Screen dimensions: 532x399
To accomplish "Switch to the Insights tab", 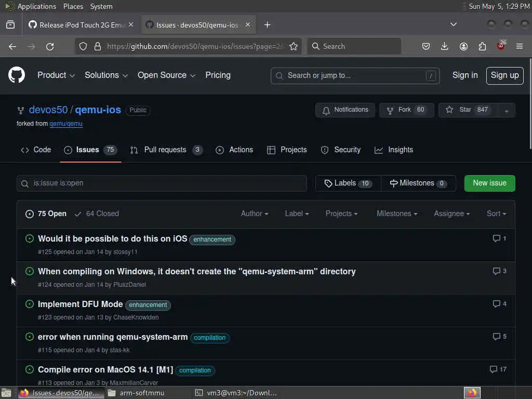I will [394, 150].
